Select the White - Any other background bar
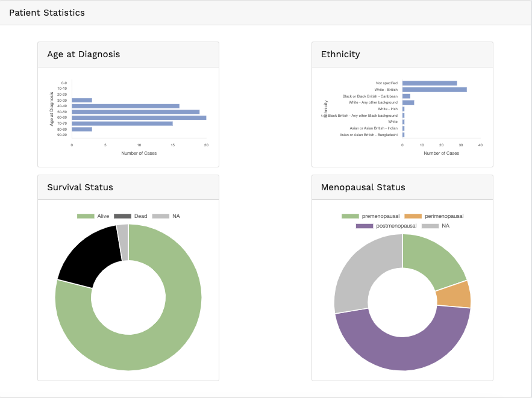Image resolution: width=532 pixels, height=398 pixels. (x=408, y=102)
